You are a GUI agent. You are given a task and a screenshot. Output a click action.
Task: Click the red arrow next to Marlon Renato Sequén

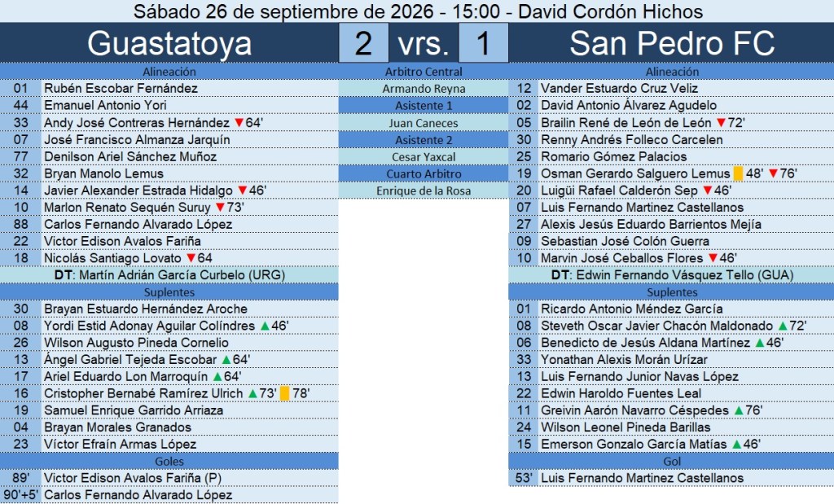pyautogui.click(x=220, y=208)
